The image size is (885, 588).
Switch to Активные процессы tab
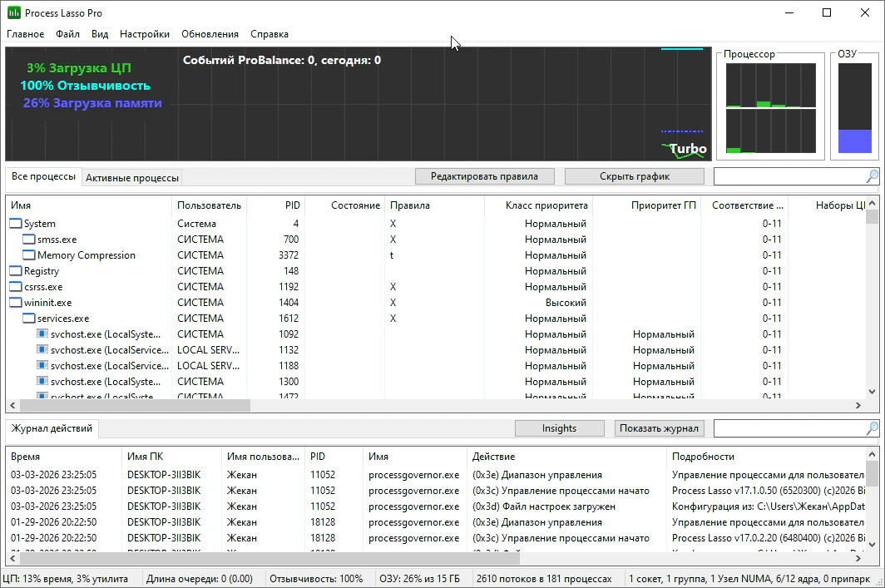[131, 178]
